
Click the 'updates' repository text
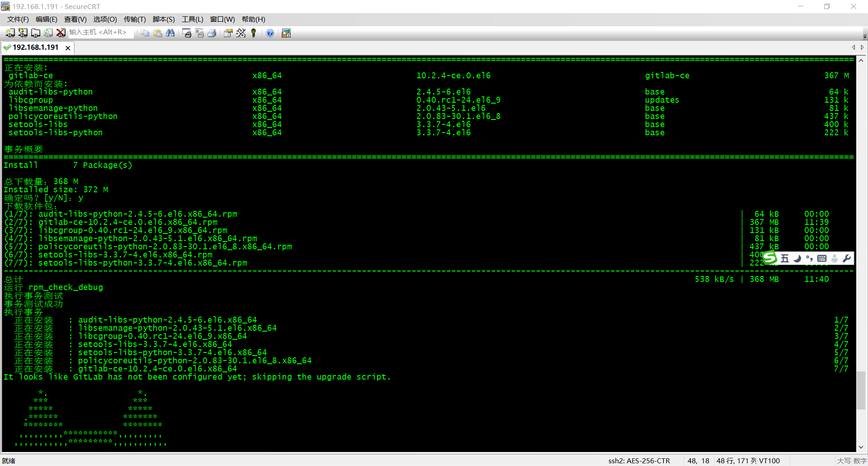[x=662, y=100]
